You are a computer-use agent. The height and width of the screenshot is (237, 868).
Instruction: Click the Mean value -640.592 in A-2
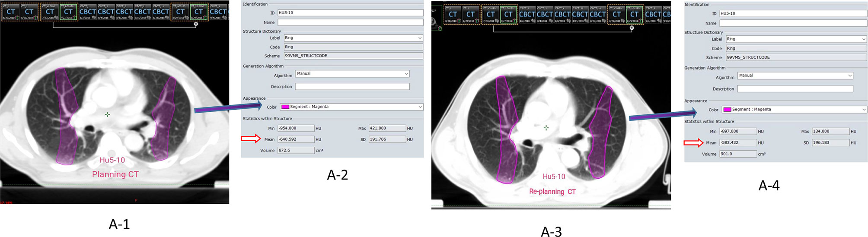[x=296, y=139]
